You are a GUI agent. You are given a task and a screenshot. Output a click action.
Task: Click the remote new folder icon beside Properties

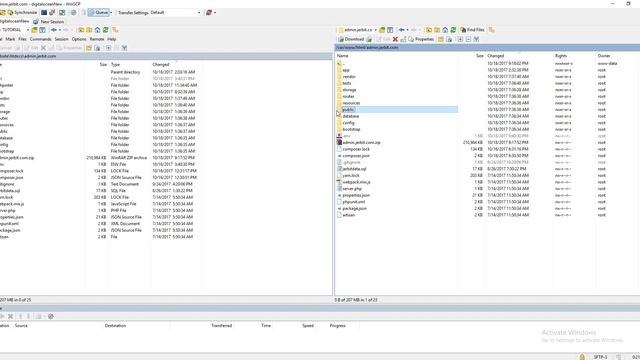click(x=440, y=39)
